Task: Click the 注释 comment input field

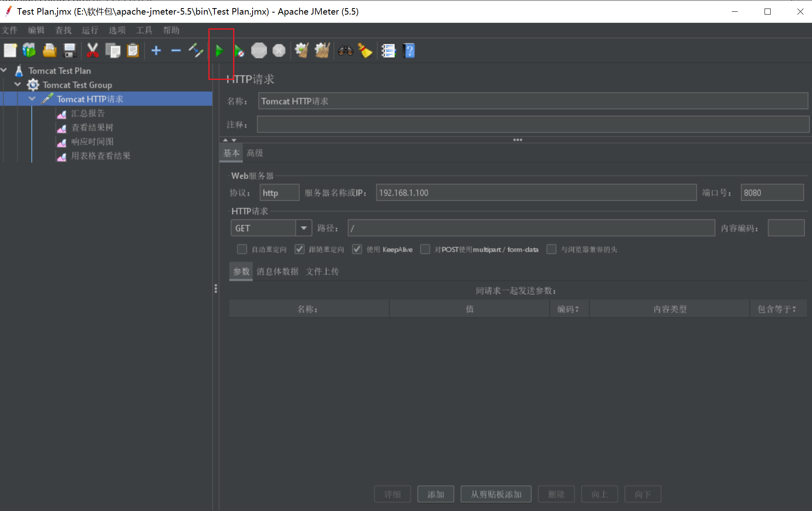Action: (x=533, y=124)
